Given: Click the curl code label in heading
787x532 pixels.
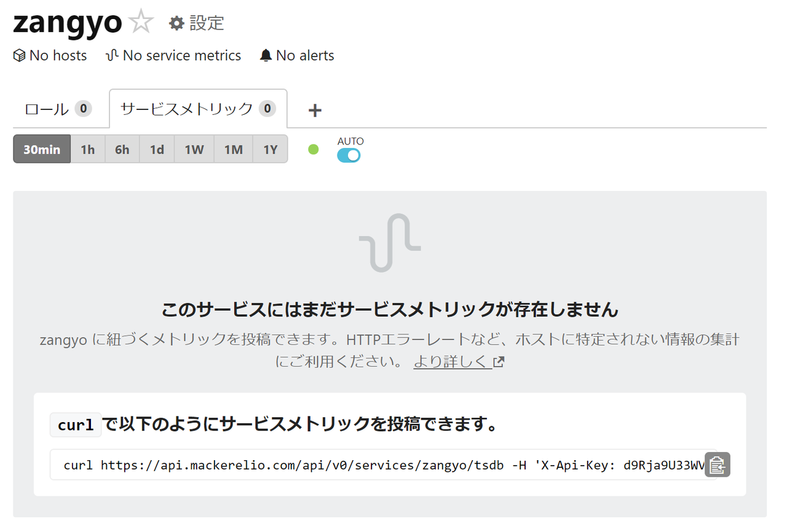Looking at the screenshot, I should [x=76, y=424].
